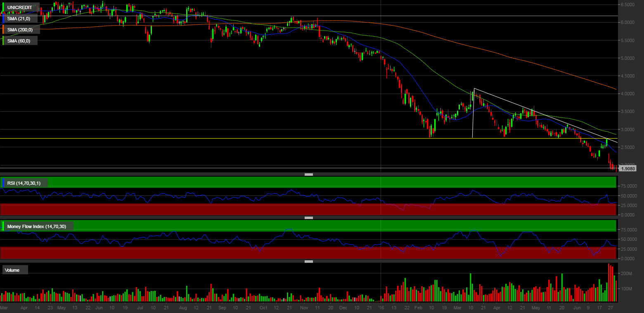Click the blue color marker beside the Money Flow Index label
Viewport: 644px width, 313px height.
coord(3,226)
